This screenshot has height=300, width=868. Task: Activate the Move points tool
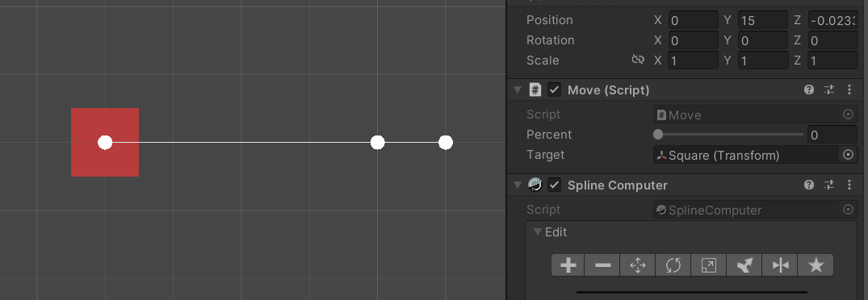click(x=638, y=265)
